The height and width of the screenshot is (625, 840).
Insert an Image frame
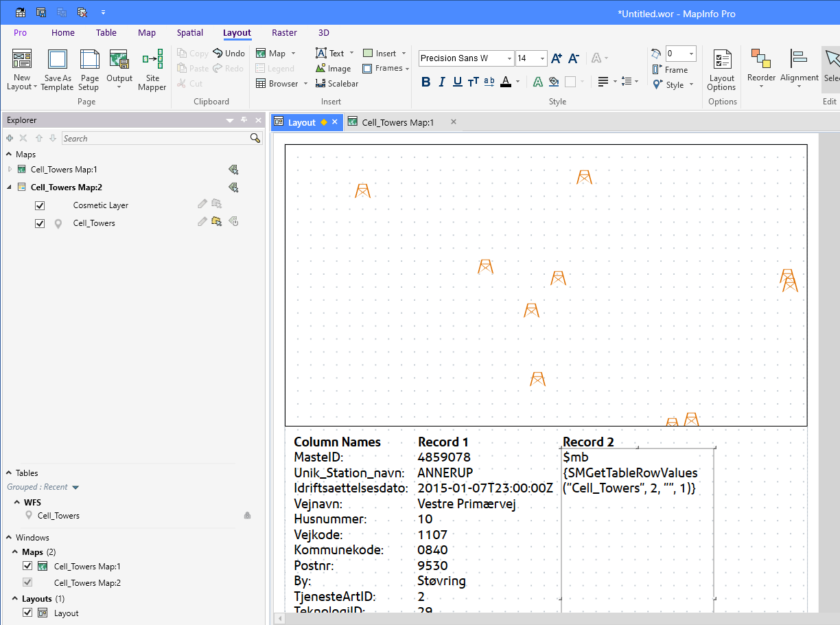tap(333, 68)
